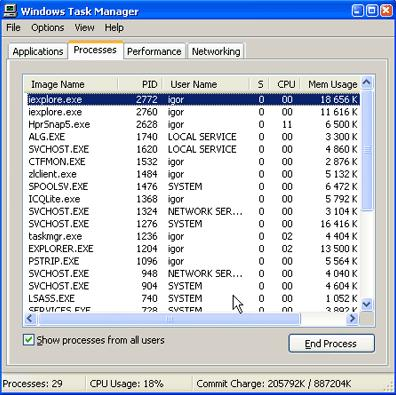Select SVCHOST.EXE with PID 1276
This screenshot has width=396, height=395.
pyautogui.click(x=193, y=224)
